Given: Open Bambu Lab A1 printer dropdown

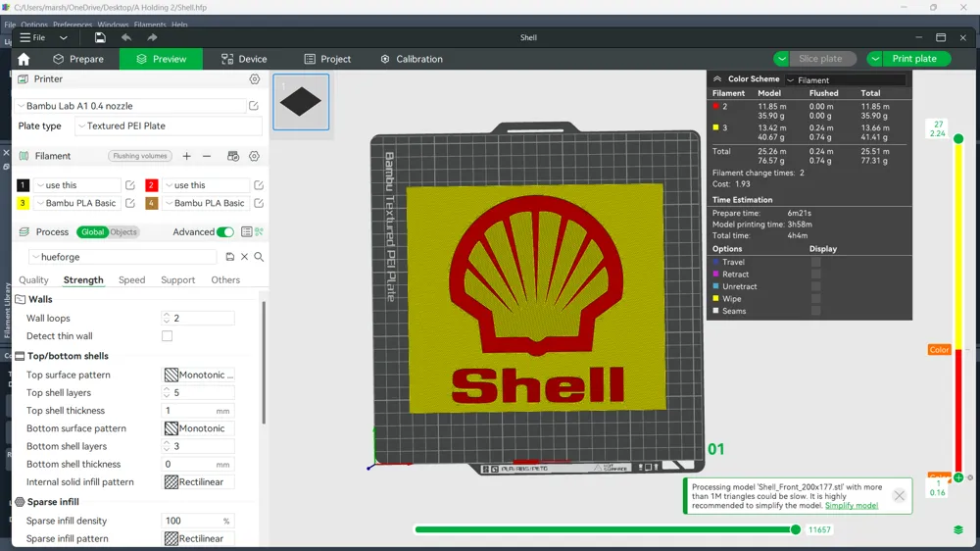Looking at the screenshot, I should (130, 106).
